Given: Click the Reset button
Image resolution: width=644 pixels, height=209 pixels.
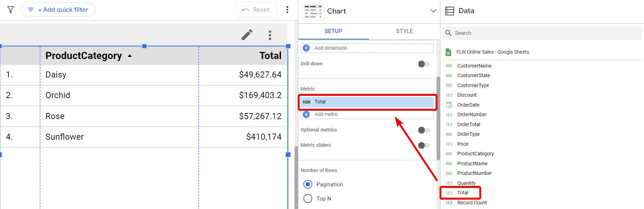Looking at the screenshot, I should tap(256, 10).
